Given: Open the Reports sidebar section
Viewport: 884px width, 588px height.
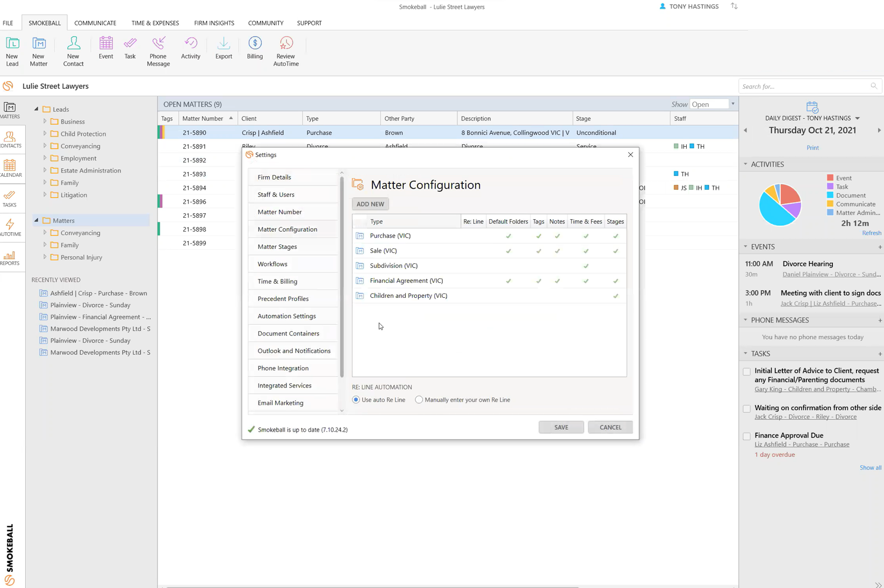Looking at the screenshot, I should (x=10, y=257).
